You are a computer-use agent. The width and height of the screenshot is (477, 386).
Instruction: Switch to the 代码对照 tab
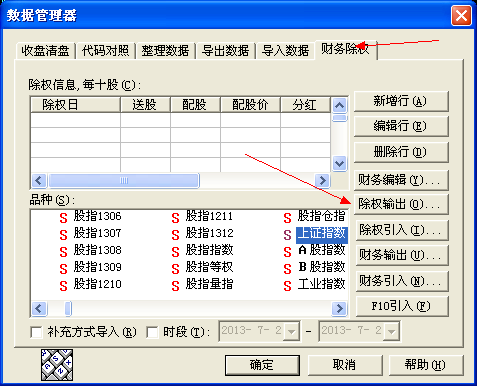click(x=105, y=51)
